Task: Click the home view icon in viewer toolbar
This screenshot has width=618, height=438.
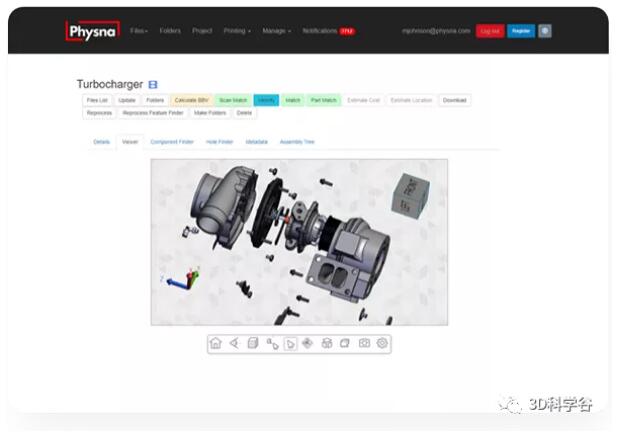Action: [x=216, y=343]
